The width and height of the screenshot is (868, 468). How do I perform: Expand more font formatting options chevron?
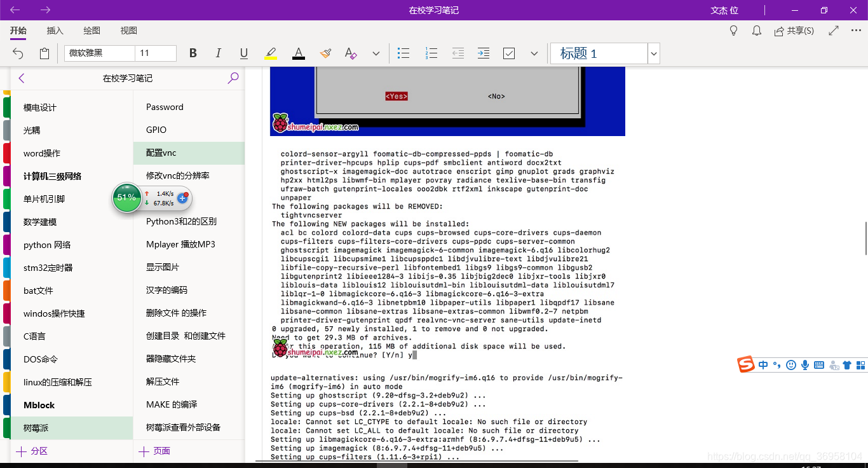[376, 53]
